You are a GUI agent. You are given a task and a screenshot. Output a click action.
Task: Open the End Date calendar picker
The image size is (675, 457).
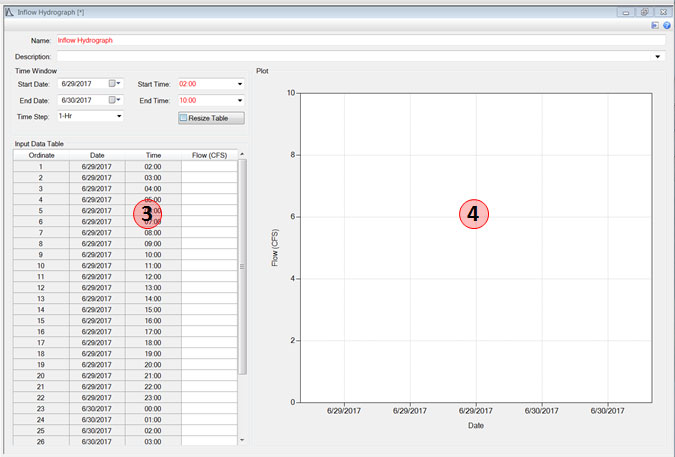coord(115,100)
